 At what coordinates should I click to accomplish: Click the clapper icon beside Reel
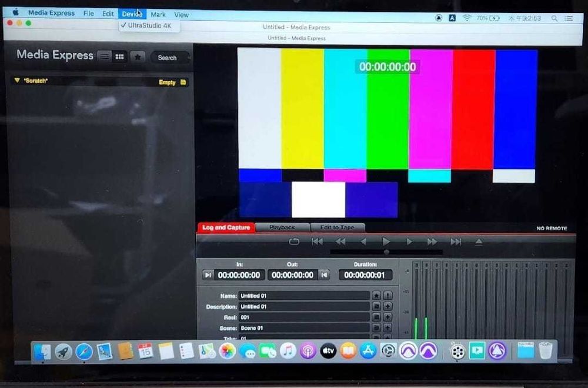376,317
